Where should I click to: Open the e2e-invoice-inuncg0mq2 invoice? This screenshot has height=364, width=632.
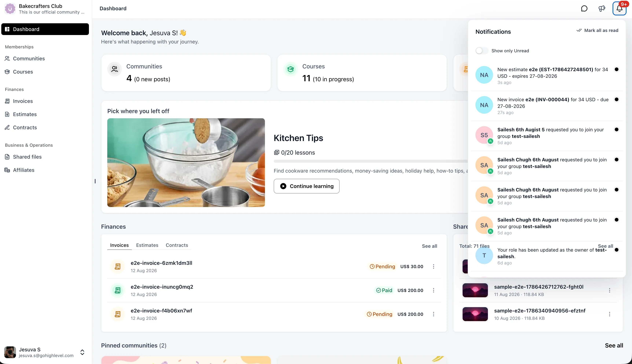162,287
